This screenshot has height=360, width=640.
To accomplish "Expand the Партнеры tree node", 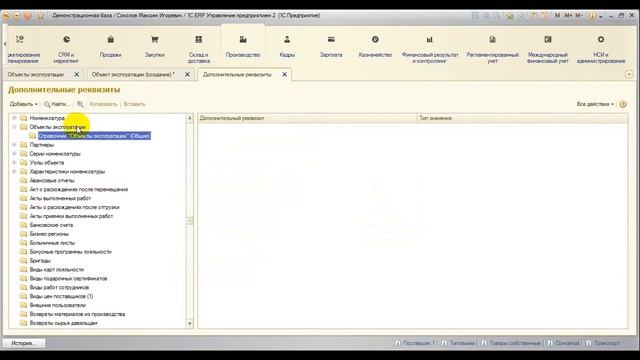I will point(14,145).
